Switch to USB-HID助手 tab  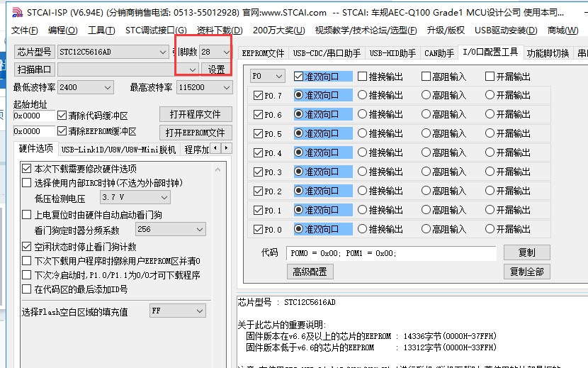392,53
